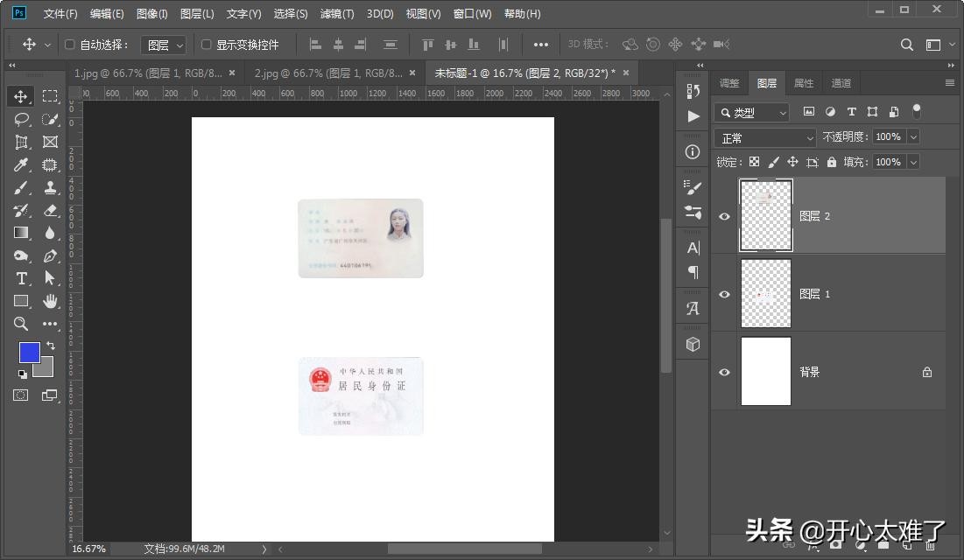The width and height of the screenshot is (964, 560).
Task: Select the Brush tool
Action: 22,187
